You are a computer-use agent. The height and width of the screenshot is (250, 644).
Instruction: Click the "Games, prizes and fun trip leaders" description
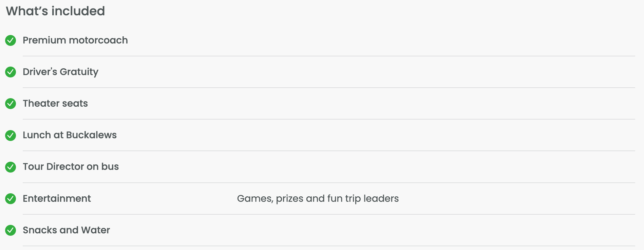tap(318, 199)
